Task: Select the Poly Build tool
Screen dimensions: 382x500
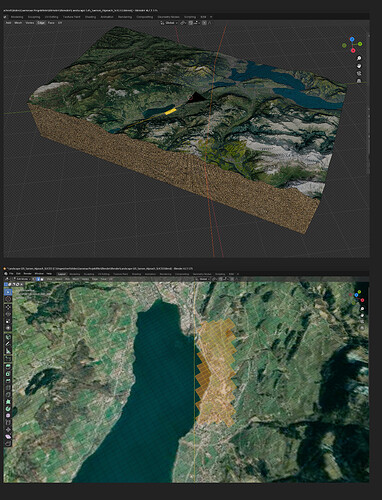Action: [8, 402]
